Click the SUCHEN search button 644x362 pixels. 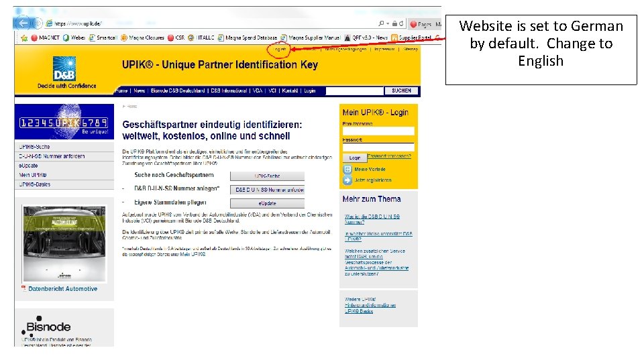click(401, 90)
